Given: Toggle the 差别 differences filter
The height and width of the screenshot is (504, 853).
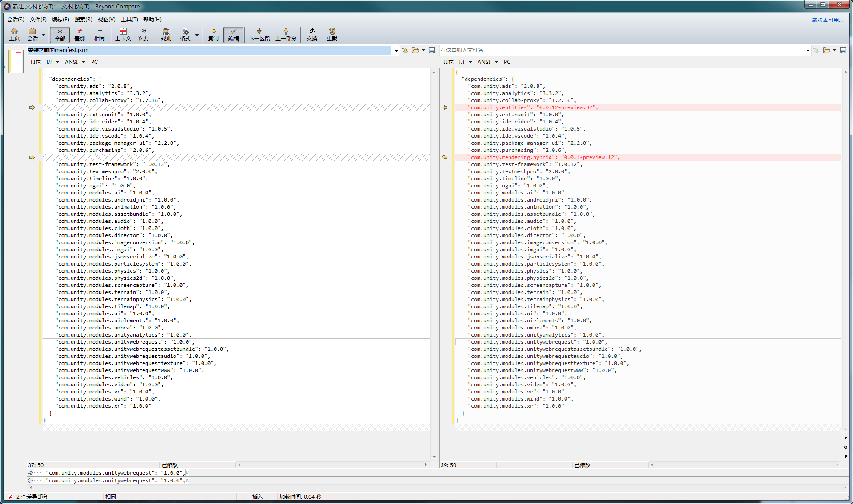Looking at the screenshot, I should pyautogui.click(x=80, y=34).
